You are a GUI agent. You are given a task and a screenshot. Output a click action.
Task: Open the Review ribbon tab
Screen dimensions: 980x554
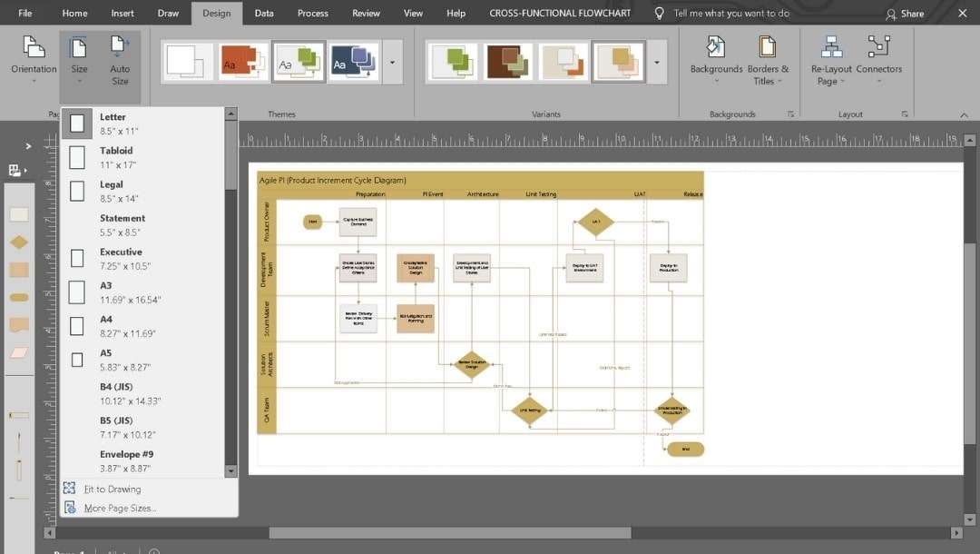click(x=366, y=14)
